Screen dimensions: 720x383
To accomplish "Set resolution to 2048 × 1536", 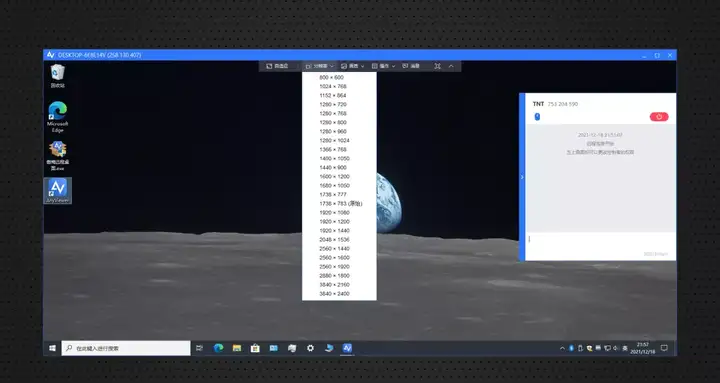I will coord(339,240).
